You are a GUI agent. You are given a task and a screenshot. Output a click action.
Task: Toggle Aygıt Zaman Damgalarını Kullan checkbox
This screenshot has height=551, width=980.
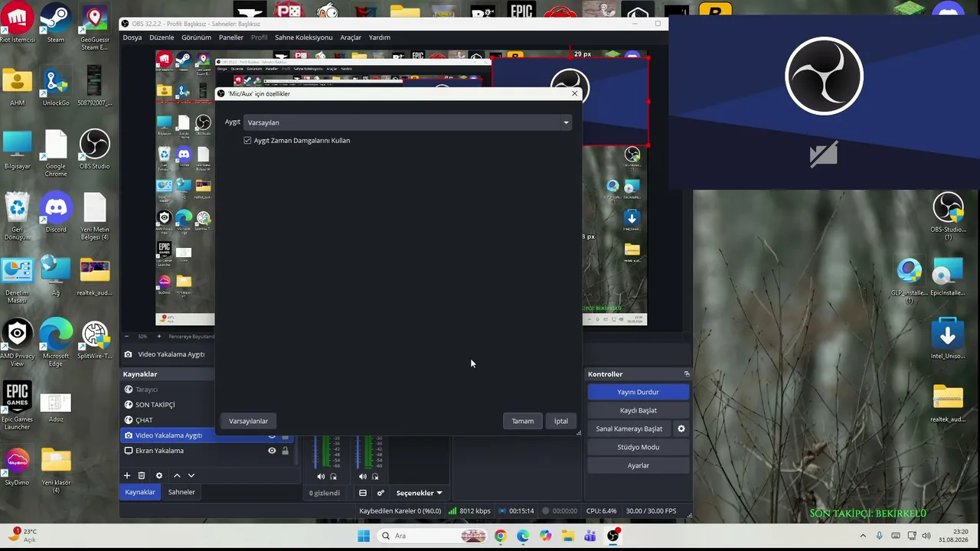[247, 141]
